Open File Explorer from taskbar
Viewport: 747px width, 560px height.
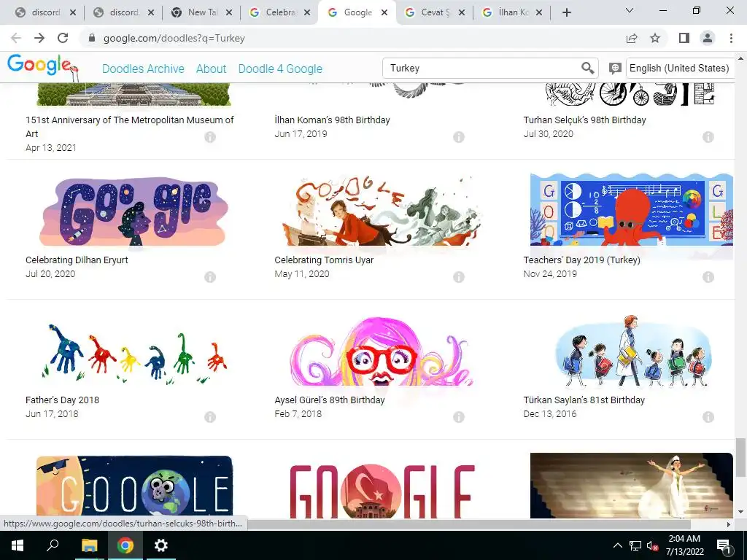tap(89, 545)
